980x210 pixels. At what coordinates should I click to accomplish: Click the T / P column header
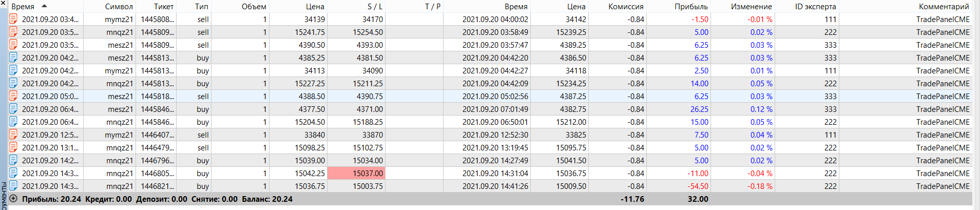click(x=432, y=7)
